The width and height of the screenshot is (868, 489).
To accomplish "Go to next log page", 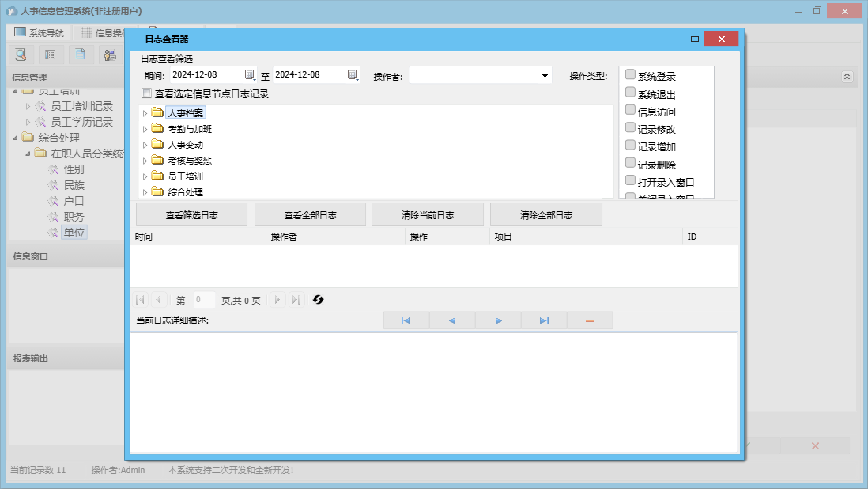I will [277, 300].
